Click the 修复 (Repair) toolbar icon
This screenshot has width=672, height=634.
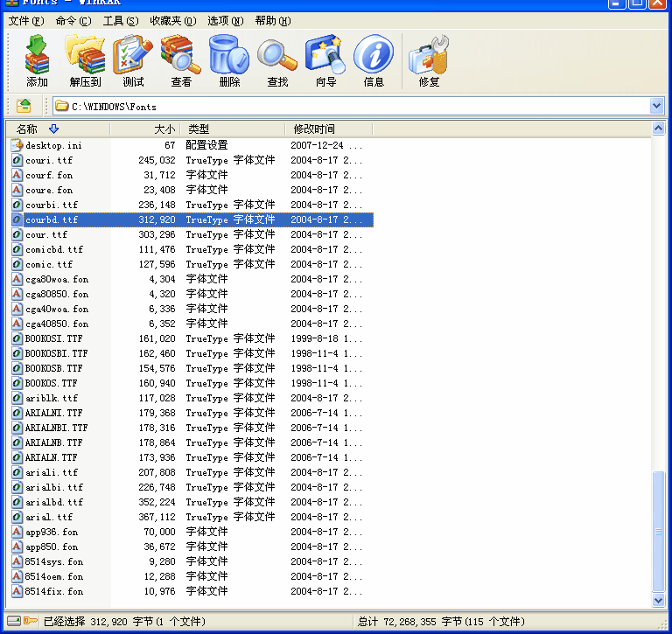(x=429, y=60)
